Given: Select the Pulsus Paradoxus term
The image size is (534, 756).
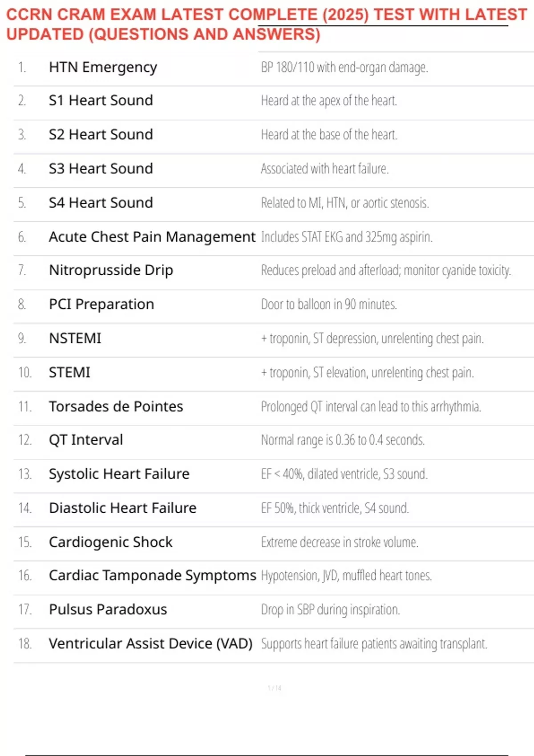Looking at the screenshot, I should [x=108, y=609].
